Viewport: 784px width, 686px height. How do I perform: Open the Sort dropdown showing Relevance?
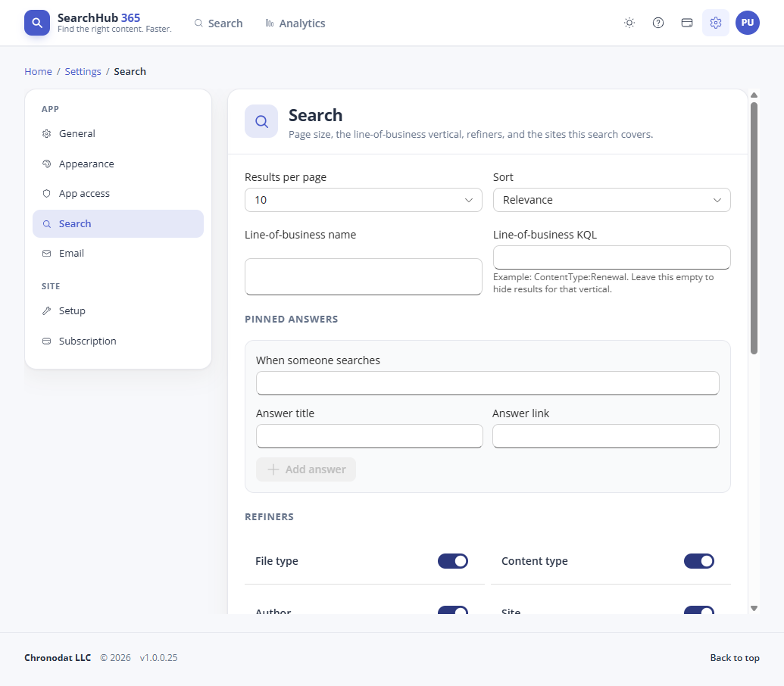point(611,200)
